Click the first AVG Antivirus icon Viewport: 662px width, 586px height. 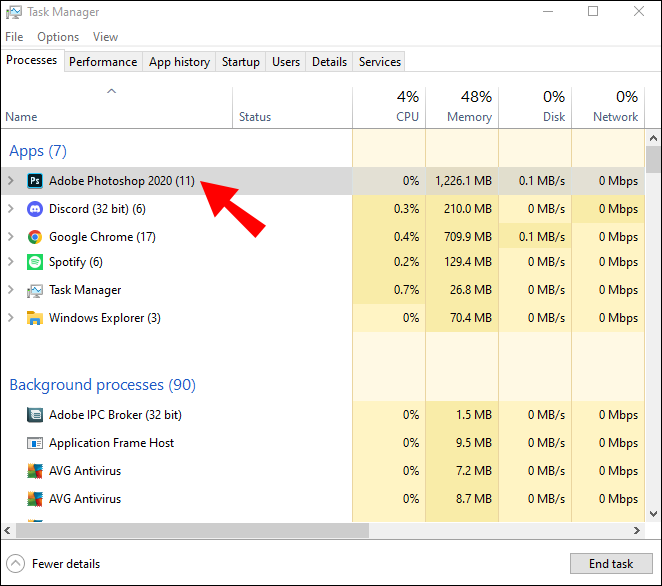[x=34, y=471]
